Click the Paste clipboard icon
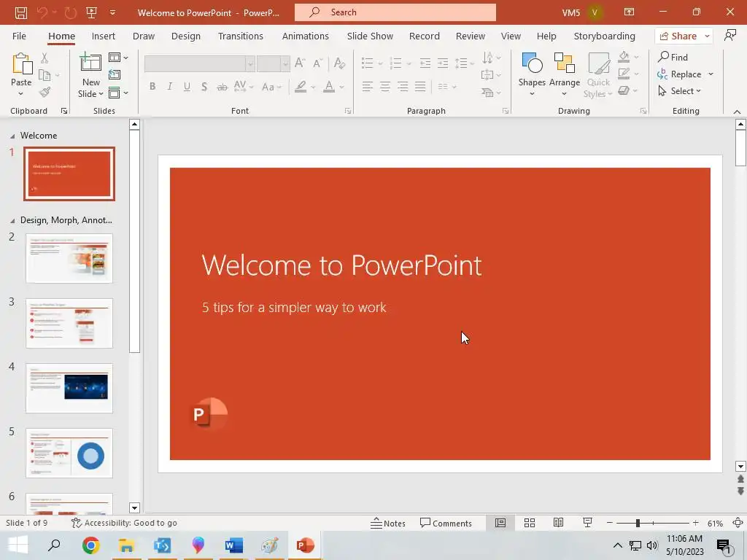This screenshot has width=747, height=560. tap(21, 64)
